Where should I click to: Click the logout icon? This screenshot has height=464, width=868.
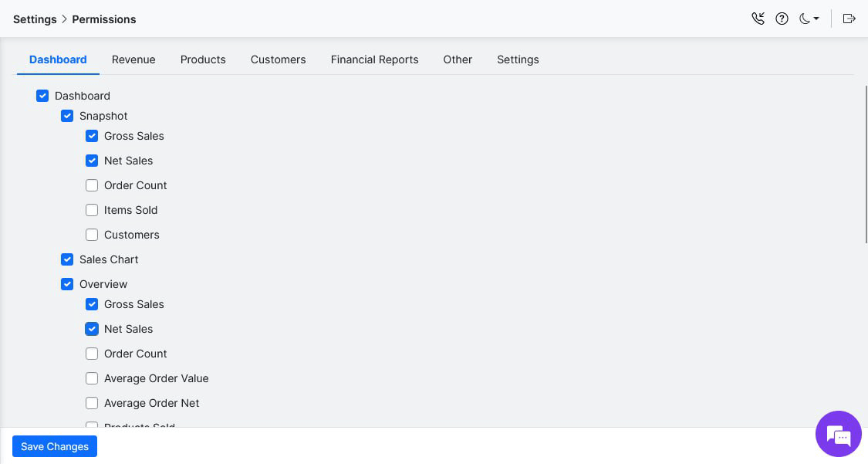(x=849, y=19)
